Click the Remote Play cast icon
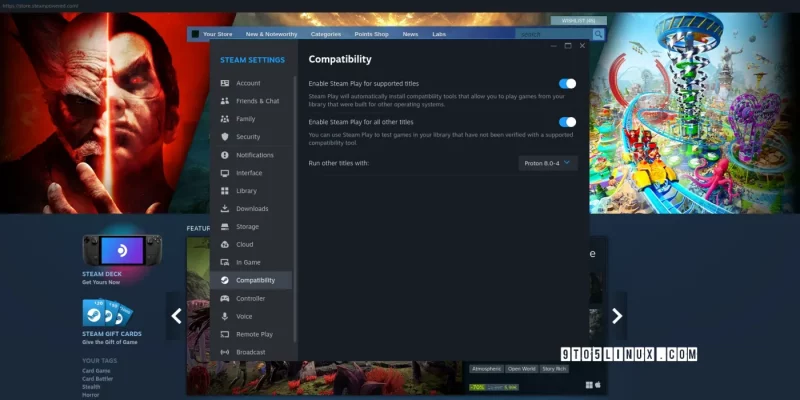Viewport: 800px width, 400px height. click(x=224, y=334)
